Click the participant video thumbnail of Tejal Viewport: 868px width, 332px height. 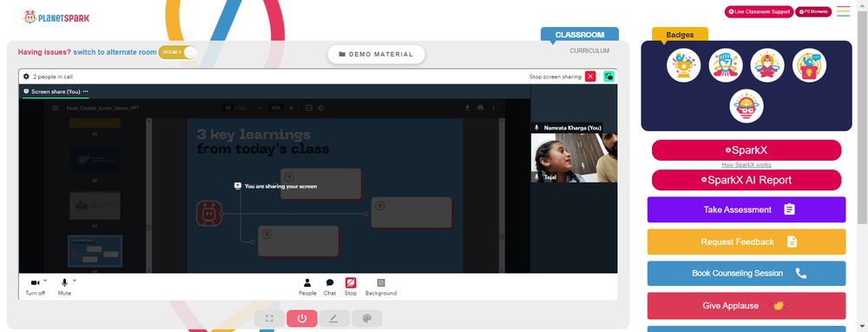click(x=574, y=158)
